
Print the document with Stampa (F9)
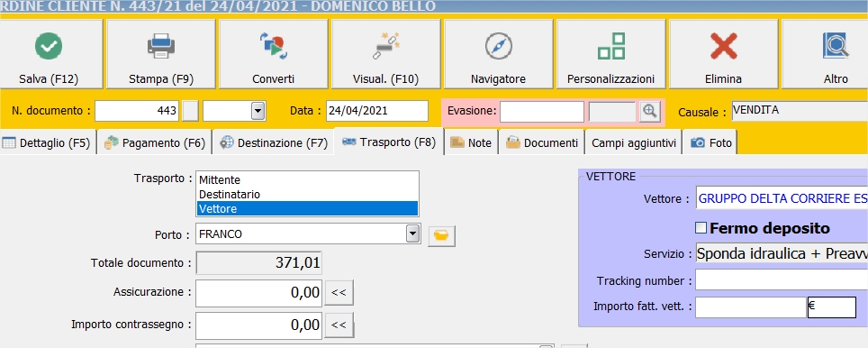tap(161, 54)
